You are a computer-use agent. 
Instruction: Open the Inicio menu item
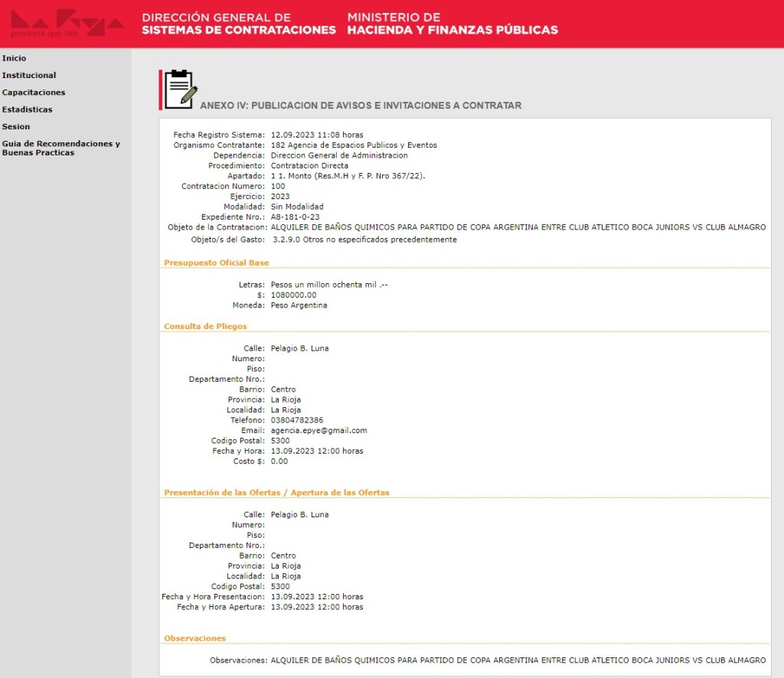14,58
